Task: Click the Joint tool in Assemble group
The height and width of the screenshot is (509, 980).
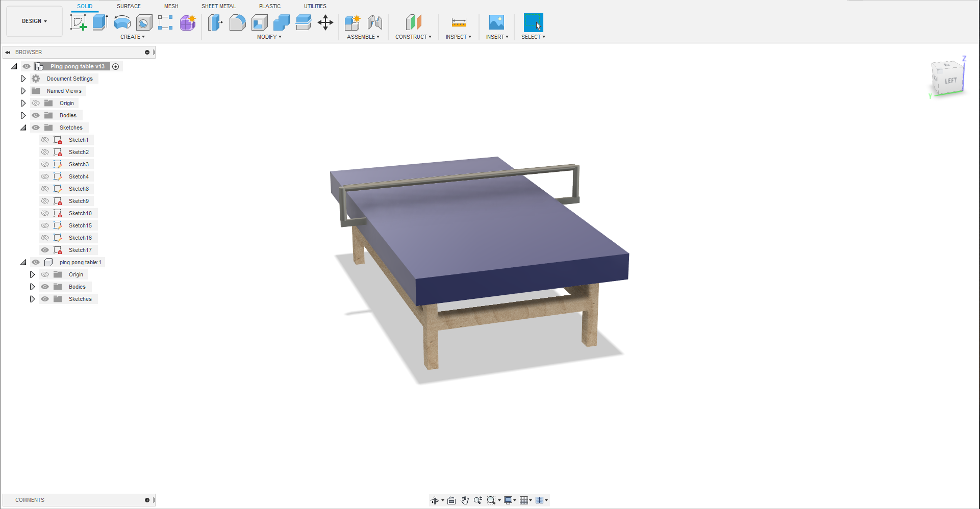Action: 376,22
